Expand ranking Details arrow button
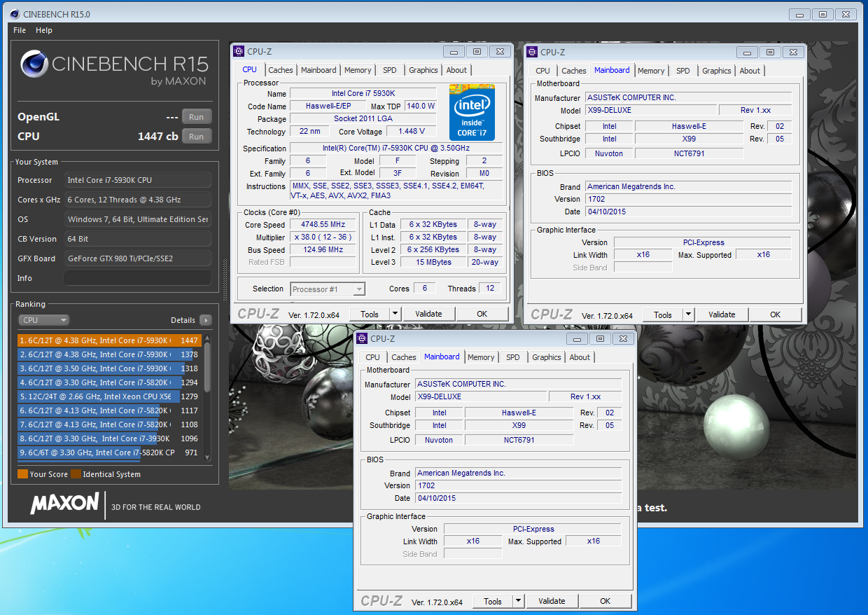This screenshot has width=868, height=615. 205,320
